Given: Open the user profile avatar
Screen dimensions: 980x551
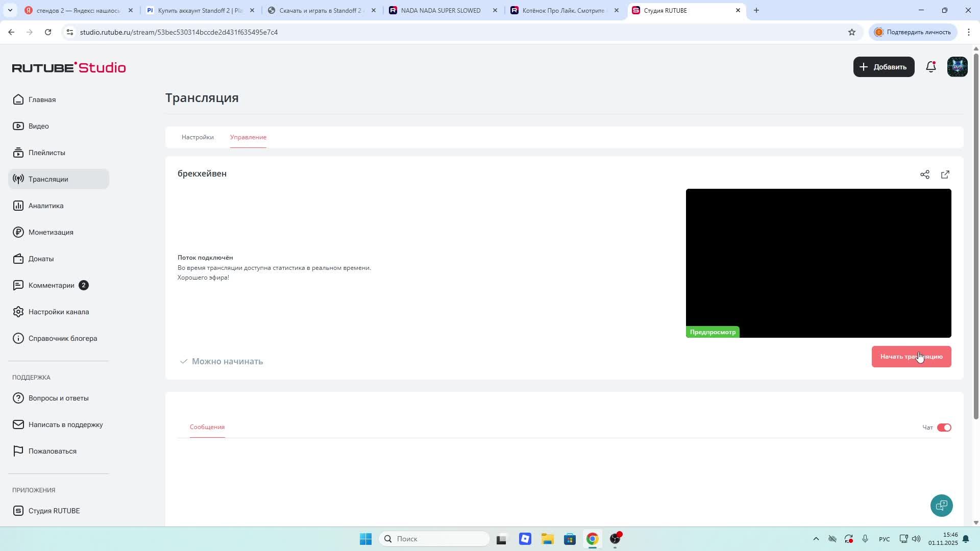Looking at the screenshot, I should (957, 67).
